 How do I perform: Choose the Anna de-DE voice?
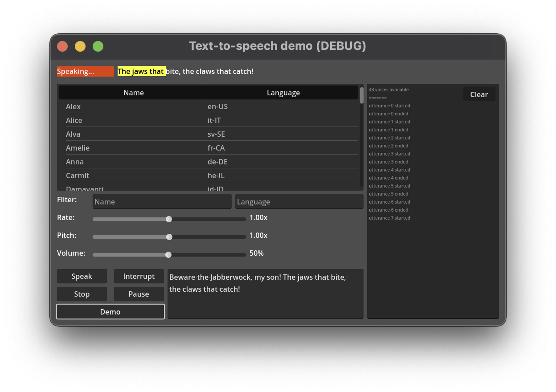[134, 161]
